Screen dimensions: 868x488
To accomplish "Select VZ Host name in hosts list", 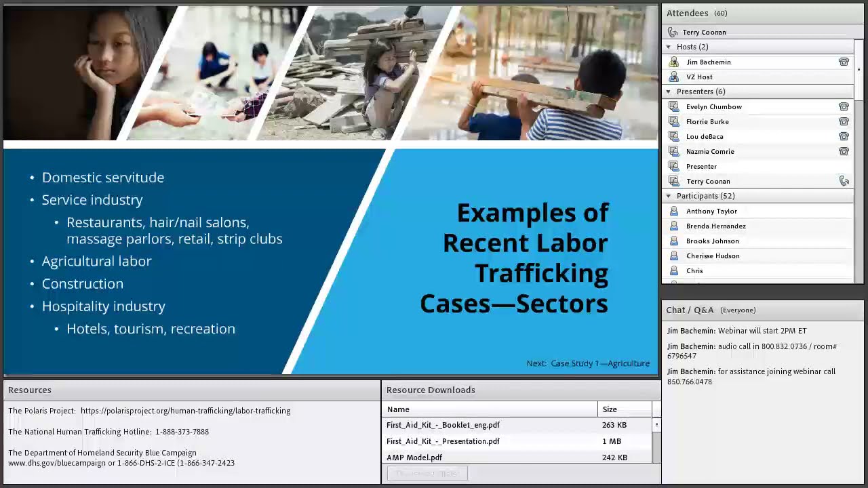I will click(x=699, y=77).
